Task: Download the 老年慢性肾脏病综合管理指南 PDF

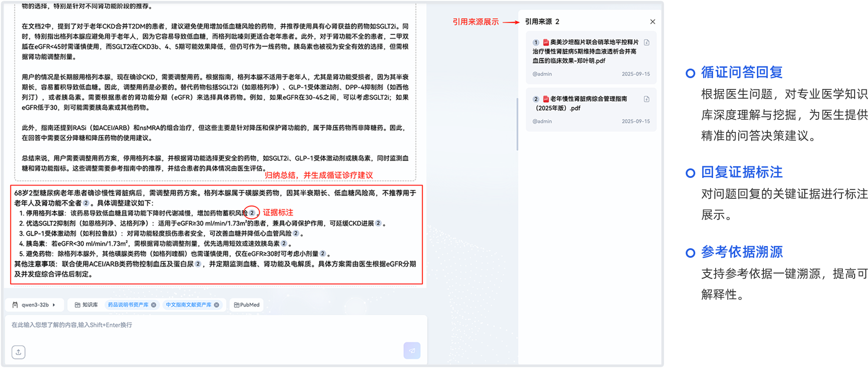Action: click(x=646, y=99)
